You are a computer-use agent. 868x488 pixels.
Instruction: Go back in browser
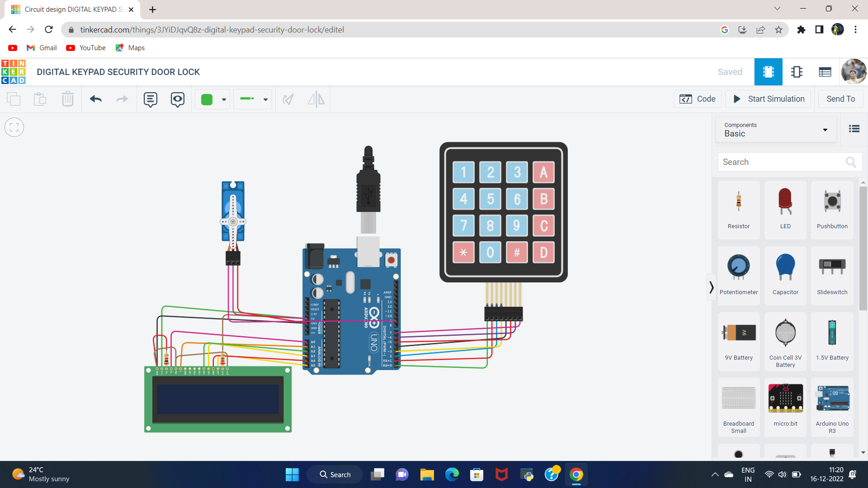click(x=12, y=30)
